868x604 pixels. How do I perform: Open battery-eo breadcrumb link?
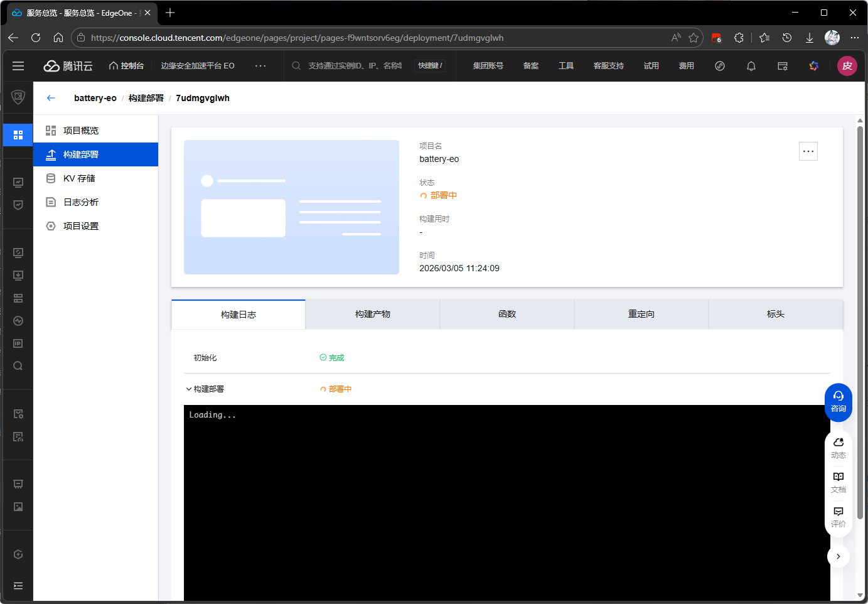pyautogui.click(x=95, y=98)
